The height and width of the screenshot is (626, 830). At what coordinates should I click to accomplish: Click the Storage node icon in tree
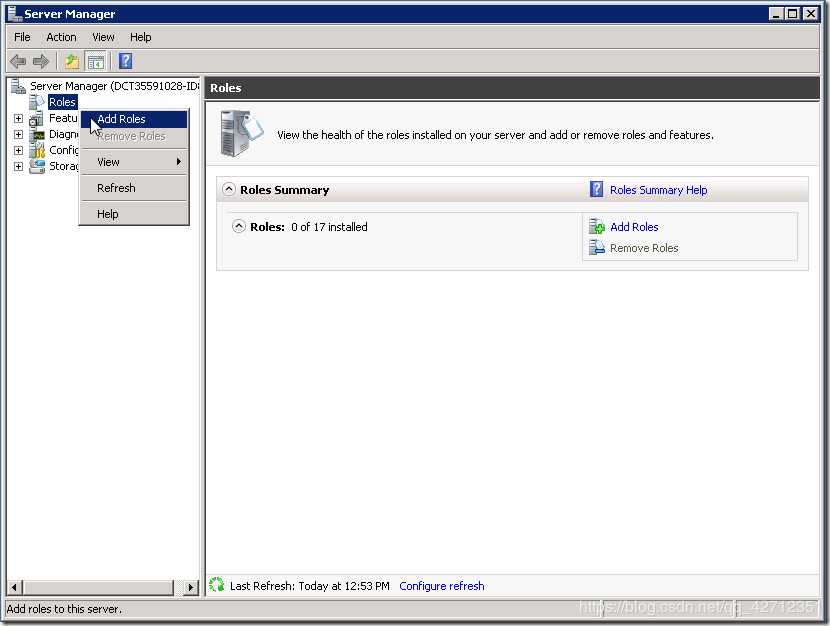click(37, 166)
